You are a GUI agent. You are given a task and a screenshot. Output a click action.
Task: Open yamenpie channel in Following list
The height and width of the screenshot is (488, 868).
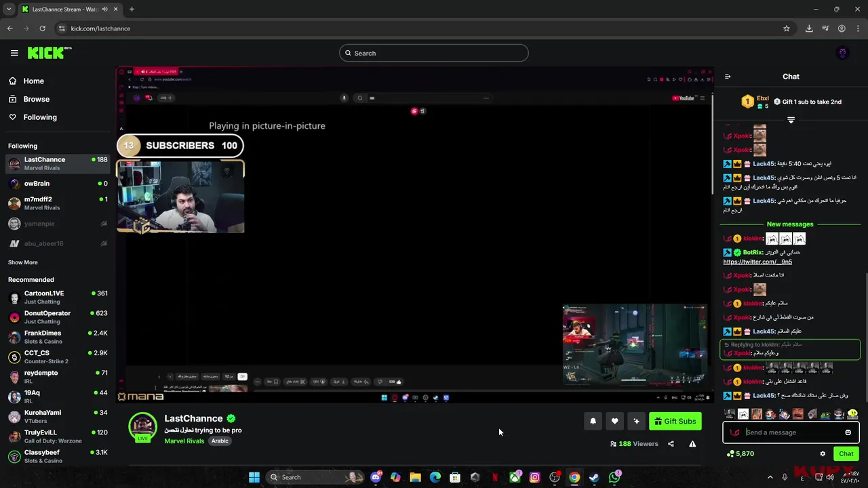pyautogui.click(x=58, y=224)
